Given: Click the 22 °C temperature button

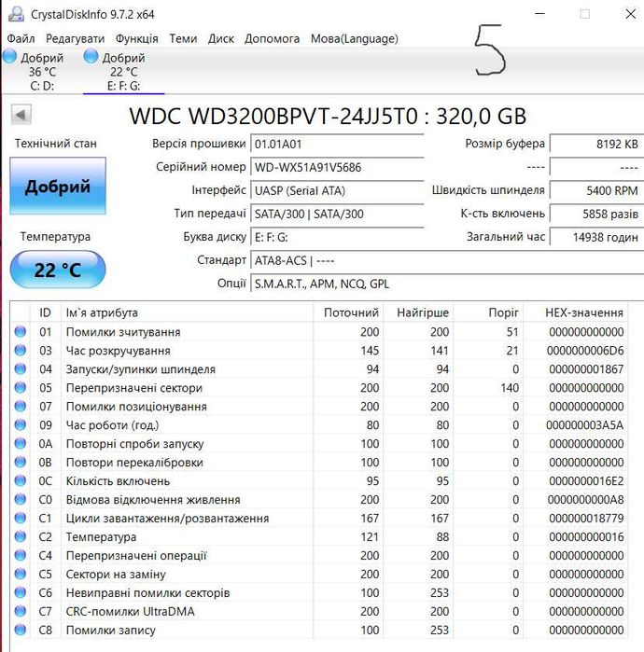Looking at the screenshot, I should coord(58,270).
